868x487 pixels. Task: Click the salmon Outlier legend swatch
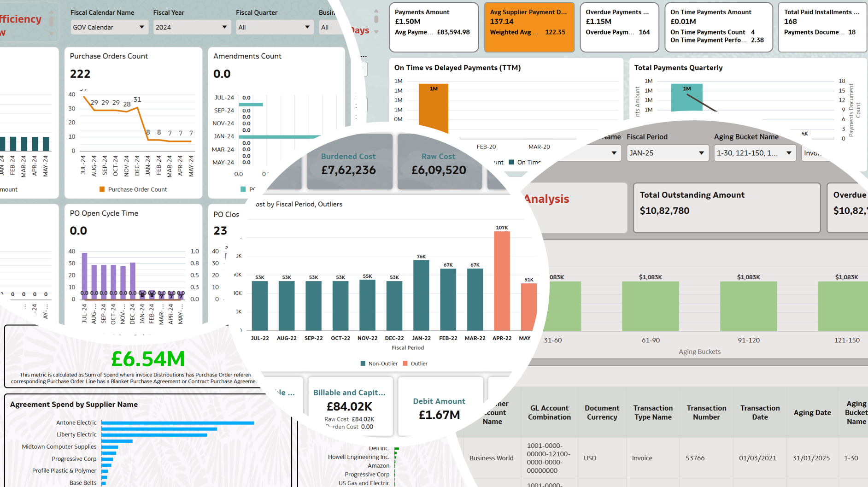405,364
